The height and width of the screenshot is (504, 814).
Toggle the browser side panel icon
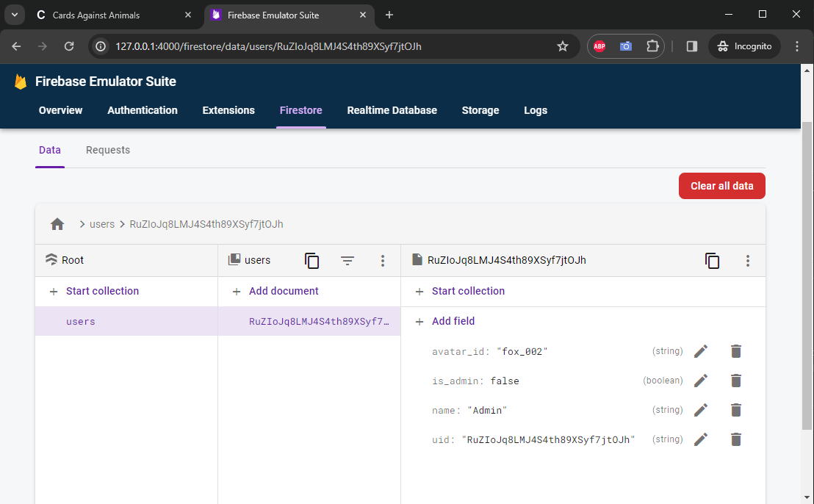tap(691, 46)
